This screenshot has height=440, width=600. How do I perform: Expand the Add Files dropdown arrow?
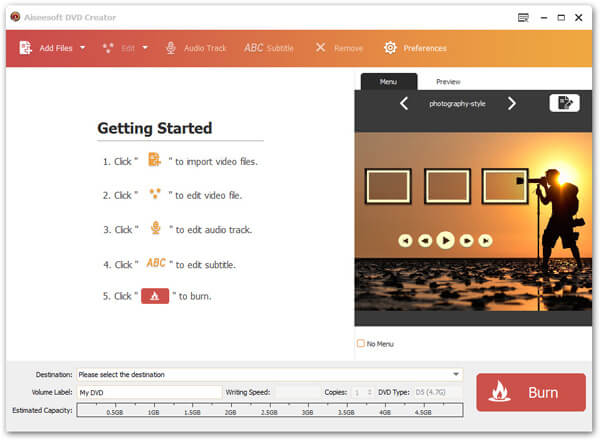click(x=82, y=48)
